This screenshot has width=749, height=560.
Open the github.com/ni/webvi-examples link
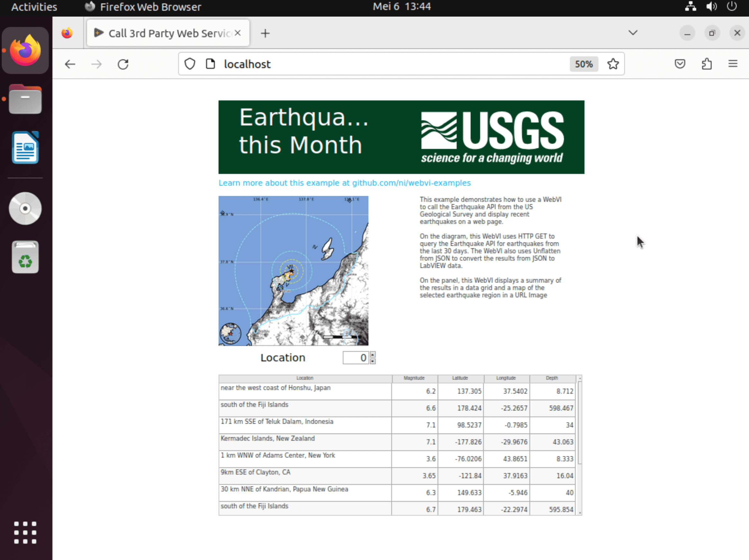pos(344,183)
